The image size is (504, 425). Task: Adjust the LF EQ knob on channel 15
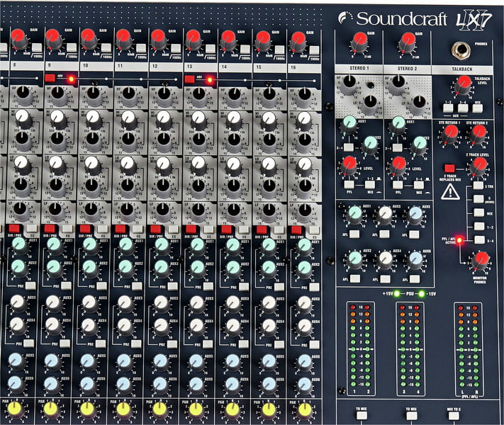pos(269,212)
